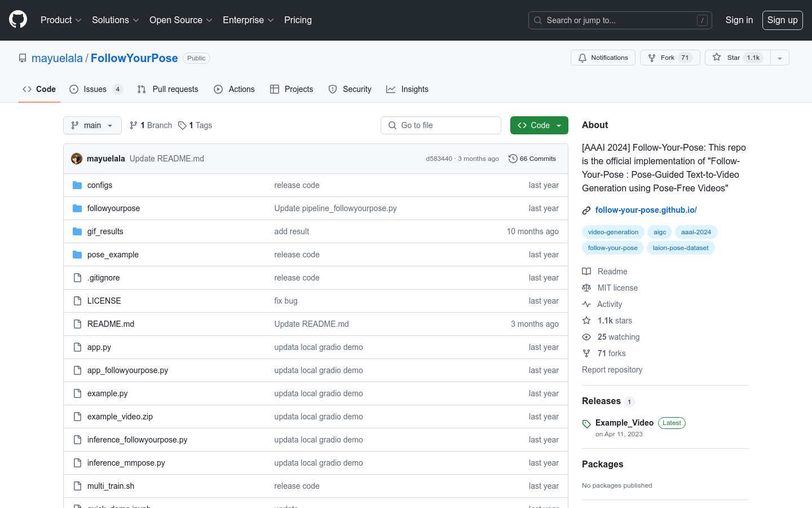Expand the Product menu
The width and height of the screenshot is (812, 508).
pyautogui.click(x=61, y=20)
